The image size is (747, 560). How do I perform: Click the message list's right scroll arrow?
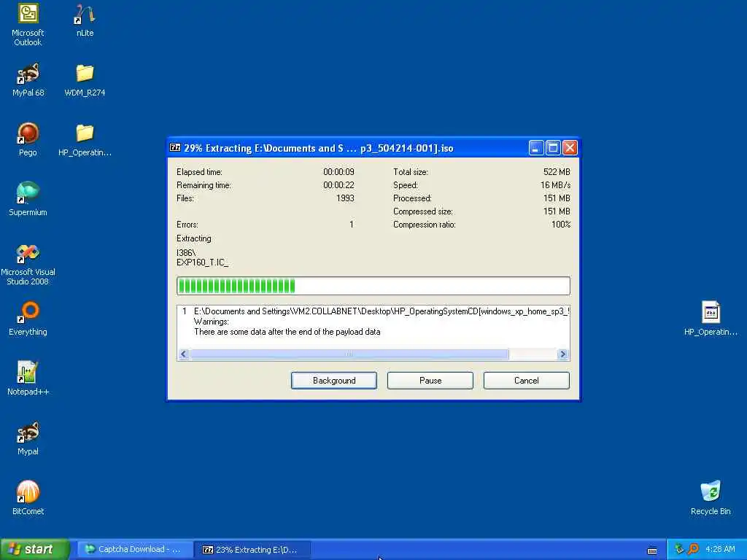[563, 354]
